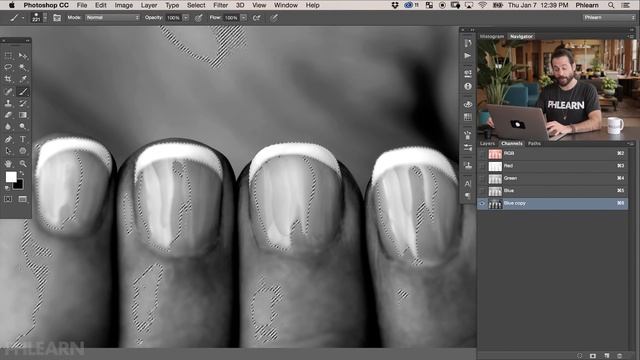Open macOS Spotlight search
The height and width of the screenshot is (360, 640).
[x=611, y=5]
